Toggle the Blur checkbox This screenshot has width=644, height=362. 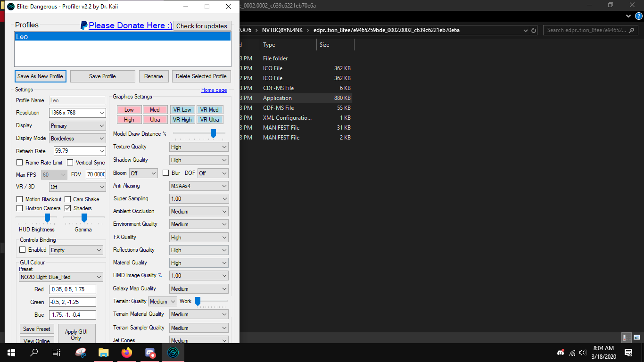[x=165, y=173]
